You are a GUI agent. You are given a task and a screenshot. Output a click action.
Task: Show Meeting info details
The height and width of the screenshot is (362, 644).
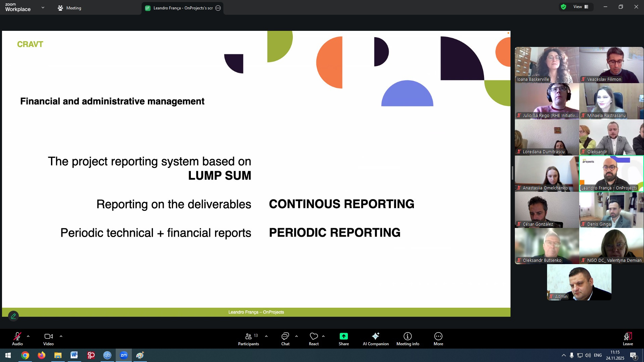click(x=408, y=339)
